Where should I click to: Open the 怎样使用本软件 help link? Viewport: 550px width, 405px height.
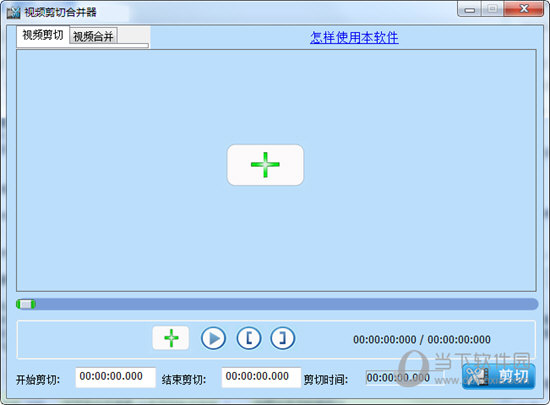[354, 38]
